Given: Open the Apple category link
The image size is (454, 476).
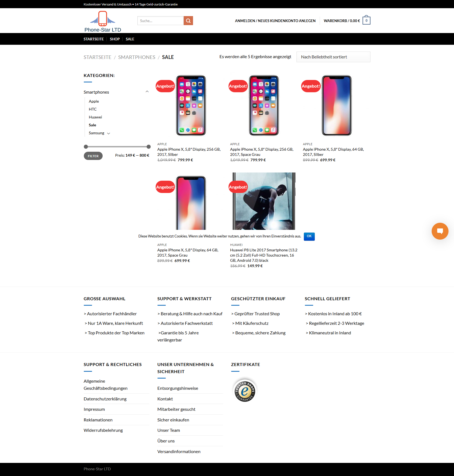Looking at the screenshot, I should coord(94,101).
